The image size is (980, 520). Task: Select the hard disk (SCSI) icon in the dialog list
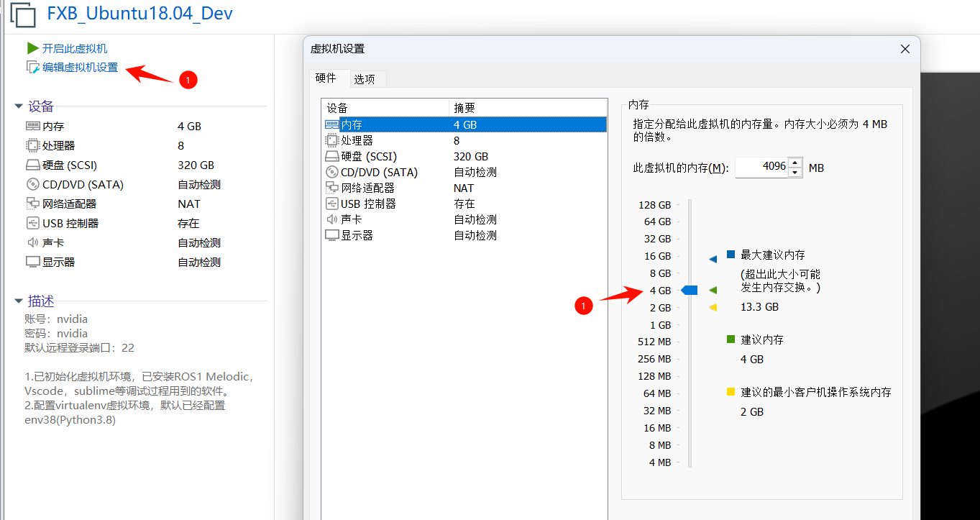(x=331, y=156)
